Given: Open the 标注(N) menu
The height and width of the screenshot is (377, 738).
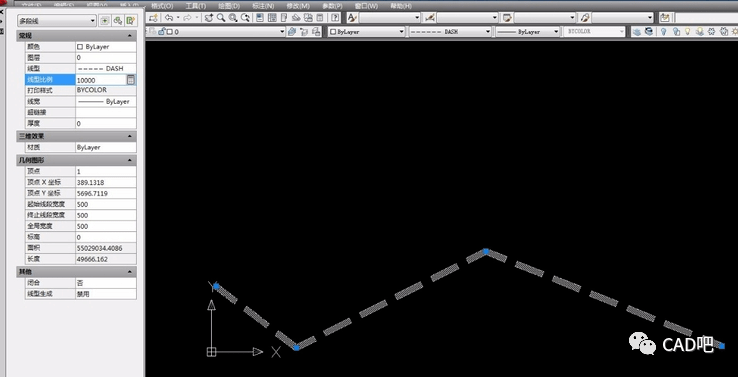Looking at the screenshot, I should coord(263,6).
